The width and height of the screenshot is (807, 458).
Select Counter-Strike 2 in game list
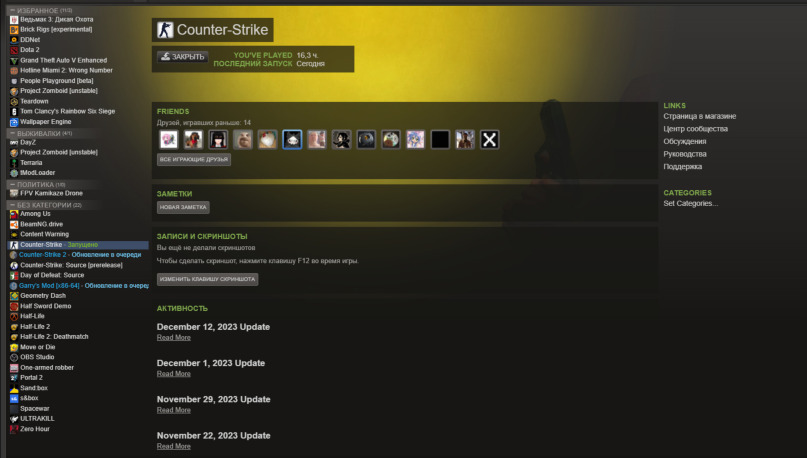43,255
